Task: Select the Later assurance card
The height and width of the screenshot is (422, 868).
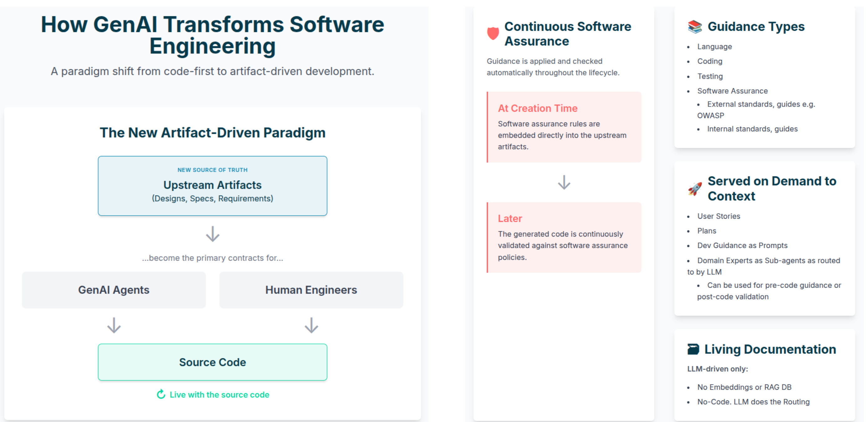Action: 564,237
